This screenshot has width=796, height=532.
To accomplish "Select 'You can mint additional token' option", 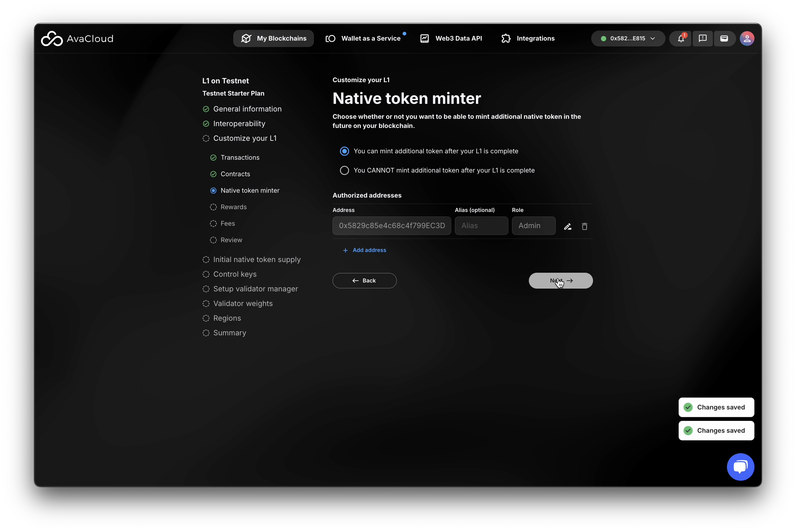I will 344,151.
